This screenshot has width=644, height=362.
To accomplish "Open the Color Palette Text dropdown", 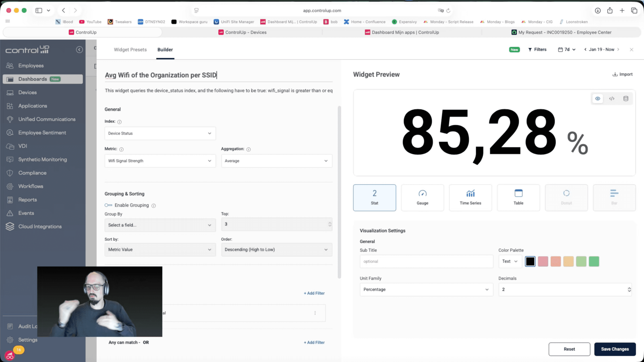I will tap(510, 261).
